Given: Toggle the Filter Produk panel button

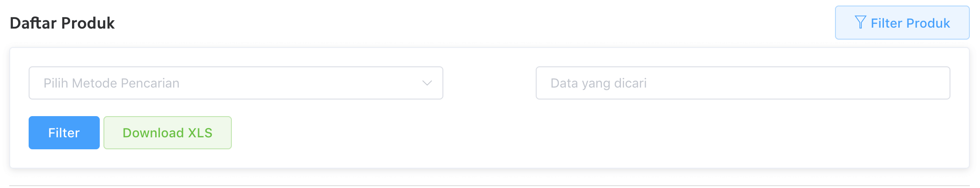Looking at the screenshot, I should click(901, 23).
